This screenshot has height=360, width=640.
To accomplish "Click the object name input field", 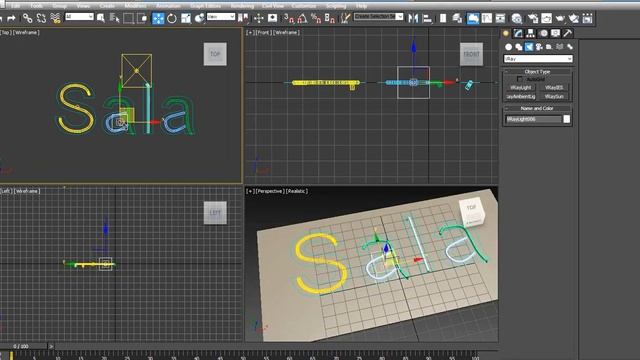I will [533, 119].
